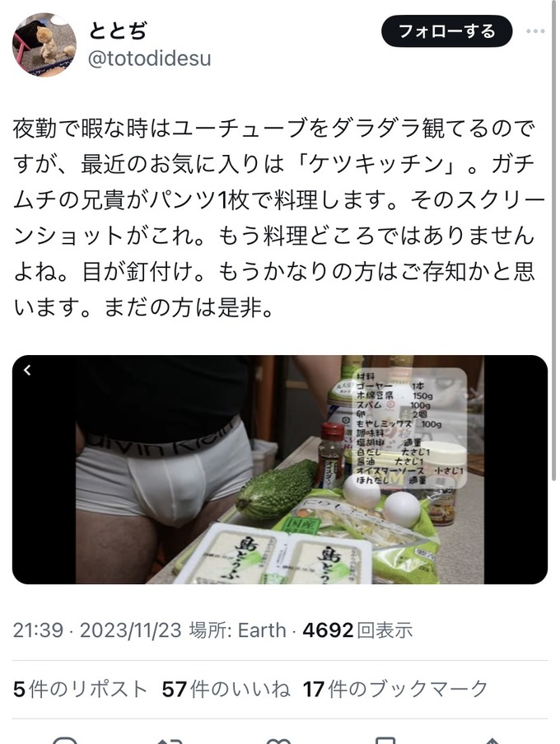Tap the reply speech-bubble icon
The image size is (560, 744).
(65, 740)
